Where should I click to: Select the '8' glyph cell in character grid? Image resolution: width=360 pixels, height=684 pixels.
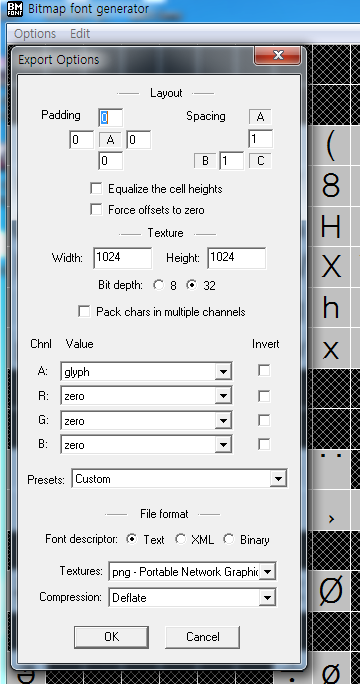click(331, 186)
